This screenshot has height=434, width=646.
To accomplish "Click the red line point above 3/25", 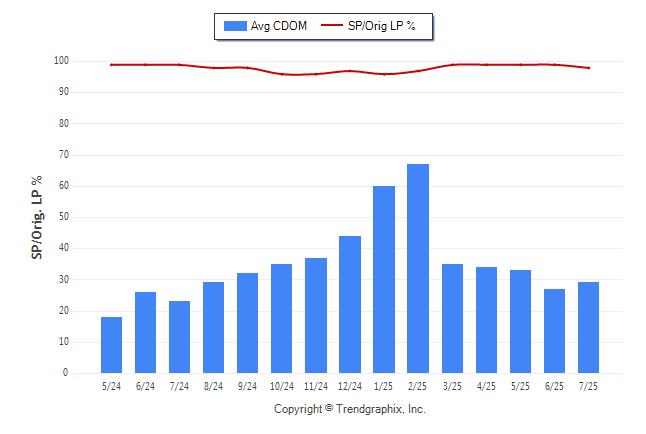I will pos(452,65).
